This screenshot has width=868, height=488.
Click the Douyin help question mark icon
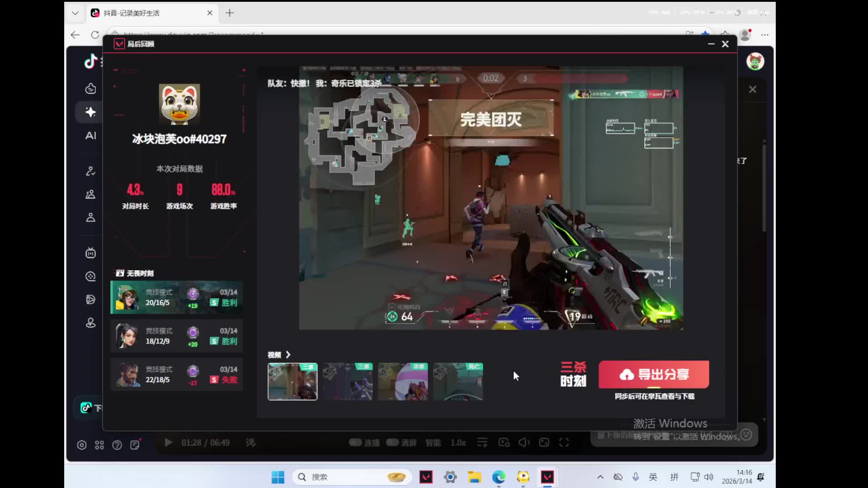[x=117, y=445]
